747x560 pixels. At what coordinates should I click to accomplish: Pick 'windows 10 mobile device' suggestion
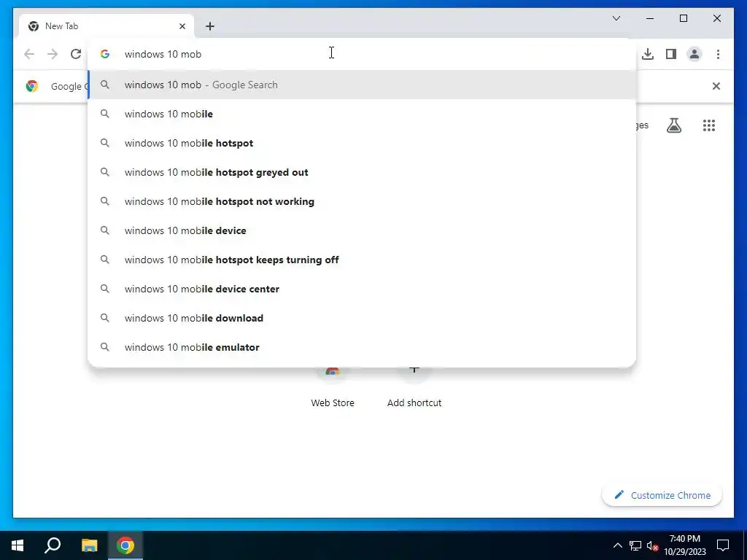[362, 230]
